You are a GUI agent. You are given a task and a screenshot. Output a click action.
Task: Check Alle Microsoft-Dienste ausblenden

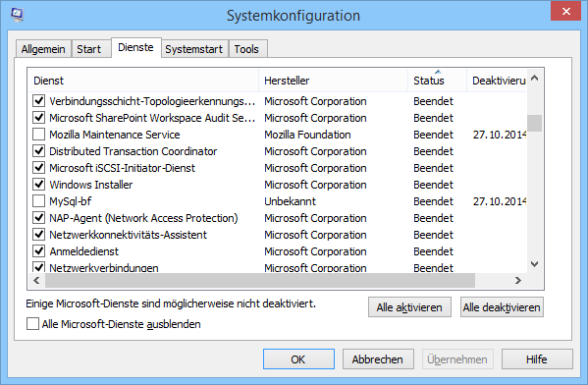coord(32,324)
